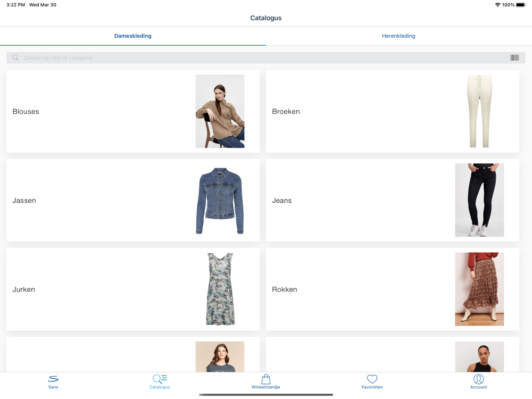Screen dimensions: 532x399
Task: Open the Sans home tab icon
Action: pyautogui.click(x=53, y=379)
